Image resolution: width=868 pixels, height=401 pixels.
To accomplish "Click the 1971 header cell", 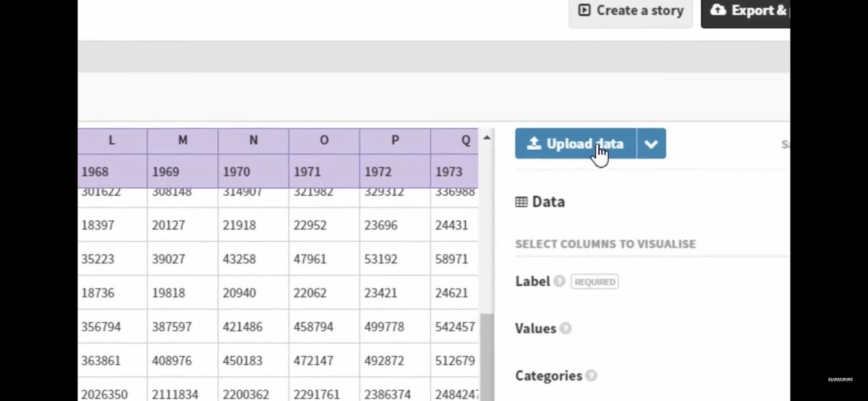I will pyautogui.click(x=325, y=172).
